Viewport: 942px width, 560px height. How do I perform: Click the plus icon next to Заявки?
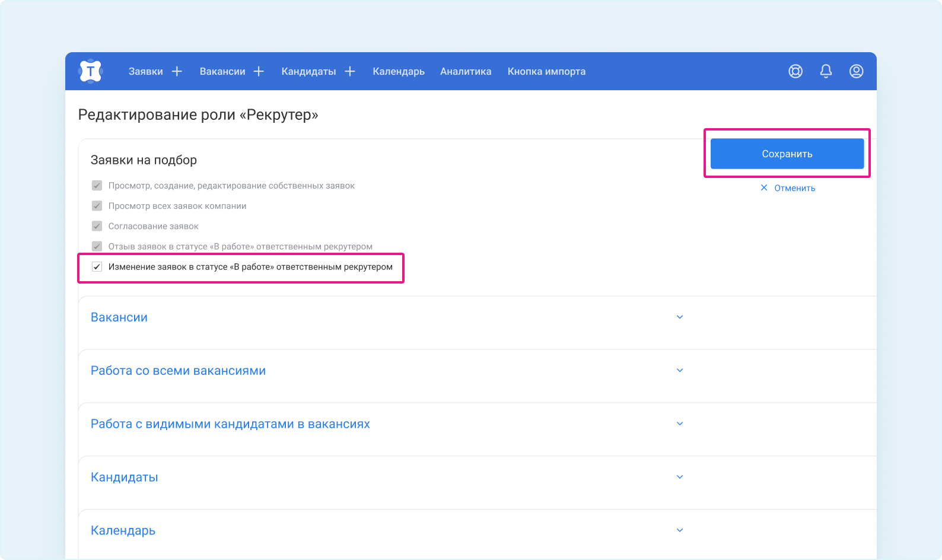[x=177, y=71]
